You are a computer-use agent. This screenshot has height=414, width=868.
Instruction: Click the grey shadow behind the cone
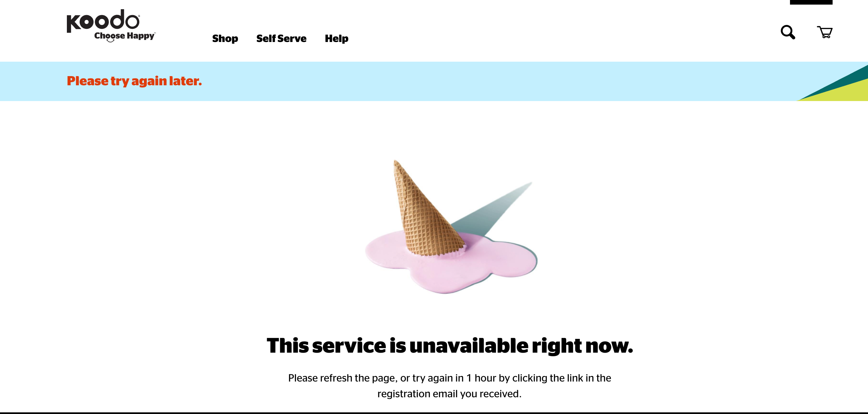pyautogui.click(x=495, y=209)
